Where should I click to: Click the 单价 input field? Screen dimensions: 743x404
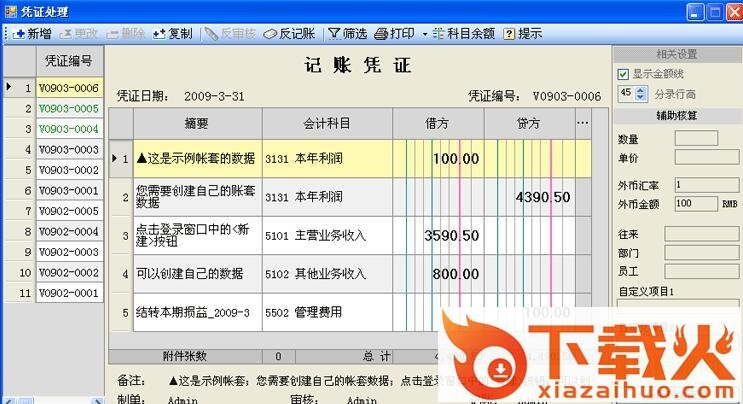click(x=707, y=157)
